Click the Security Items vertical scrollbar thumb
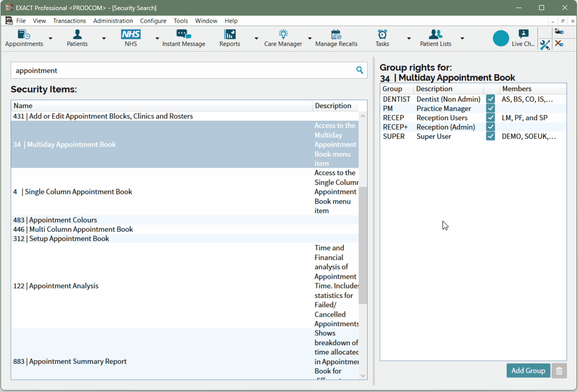Screen dimensions: 578x392 (363, 245)
